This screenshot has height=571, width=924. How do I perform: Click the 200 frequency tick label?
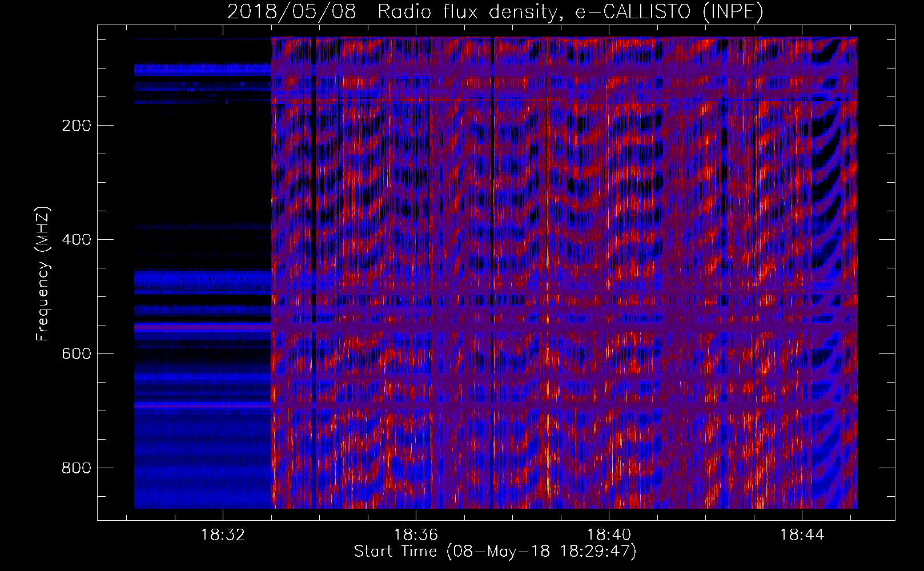click(x=76, y=126)
